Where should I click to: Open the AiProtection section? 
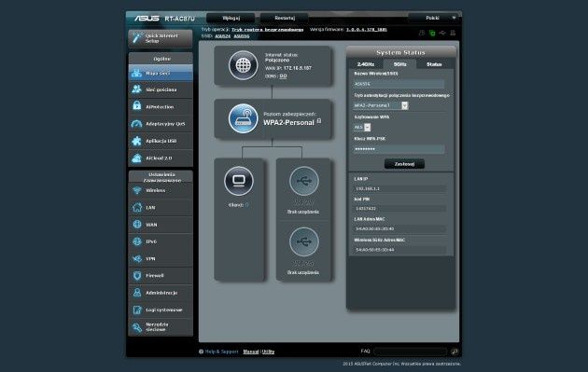(x=161, y=107)
